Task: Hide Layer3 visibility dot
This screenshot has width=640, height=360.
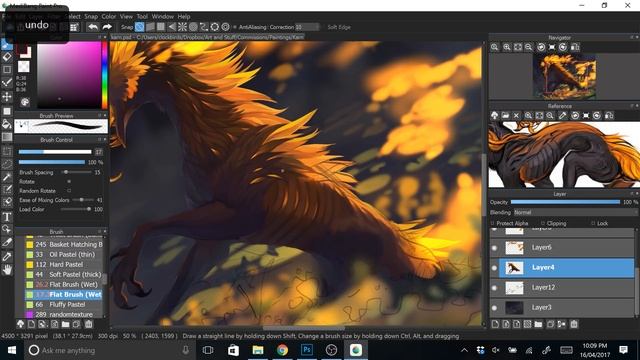Action: pyautogui.click(x=494, y=308)
